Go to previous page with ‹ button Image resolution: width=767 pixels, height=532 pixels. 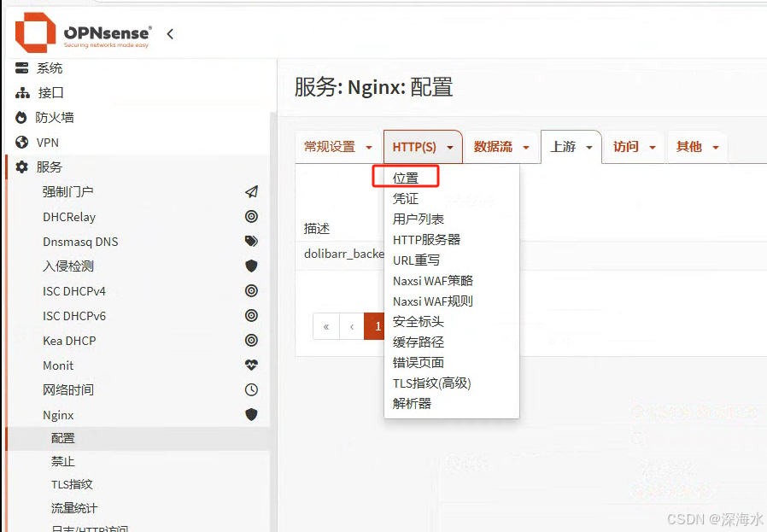tap(351, 326)
